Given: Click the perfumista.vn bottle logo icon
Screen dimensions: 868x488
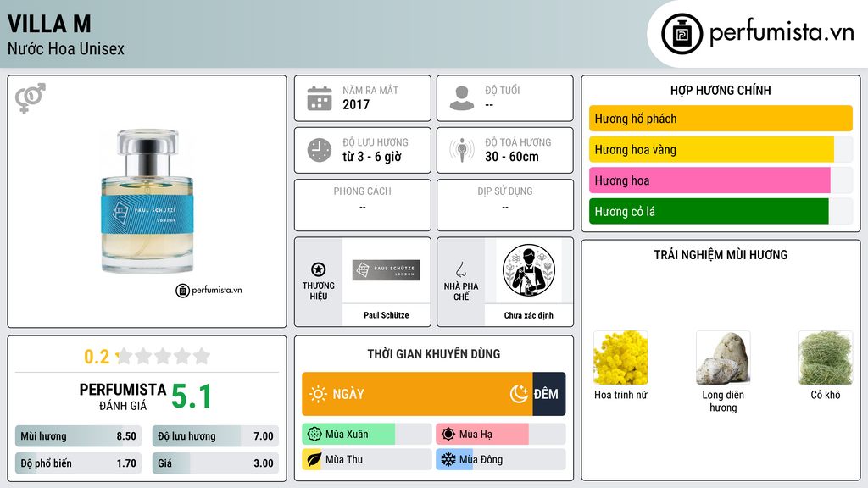Looking at the screenshot, I should click(682, 34).
